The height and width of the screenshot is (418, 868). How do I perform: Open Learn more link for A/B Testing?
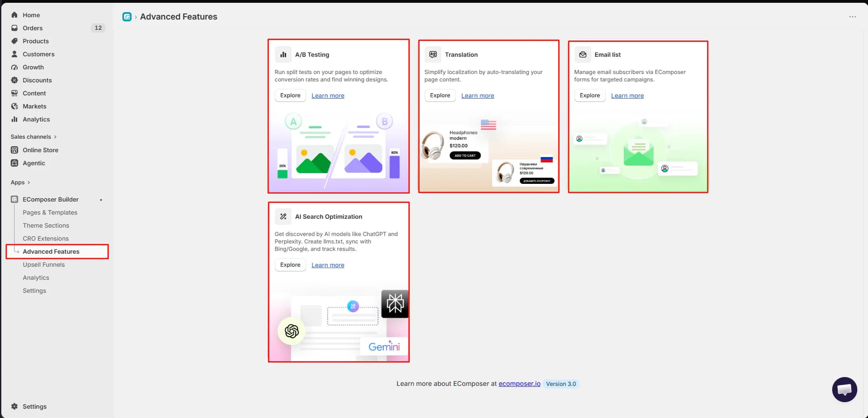coord(328,95)
